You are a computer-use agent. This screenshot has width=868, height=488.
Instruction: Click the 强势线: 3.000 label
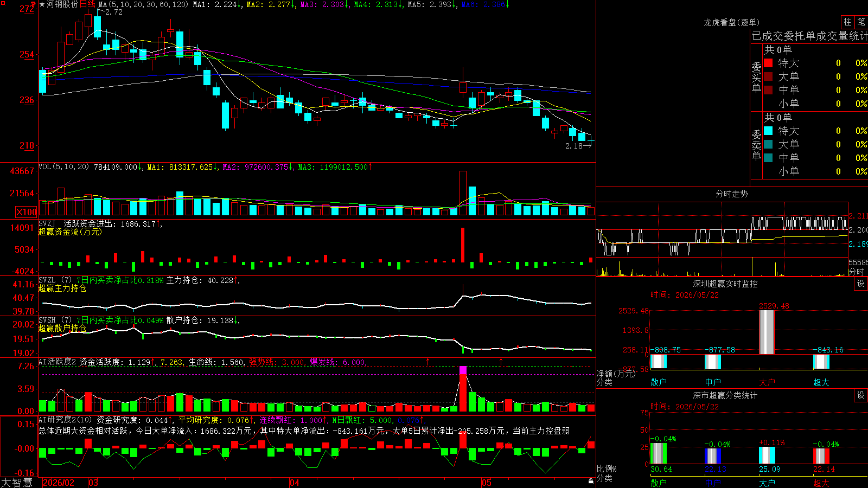point(277,362)
